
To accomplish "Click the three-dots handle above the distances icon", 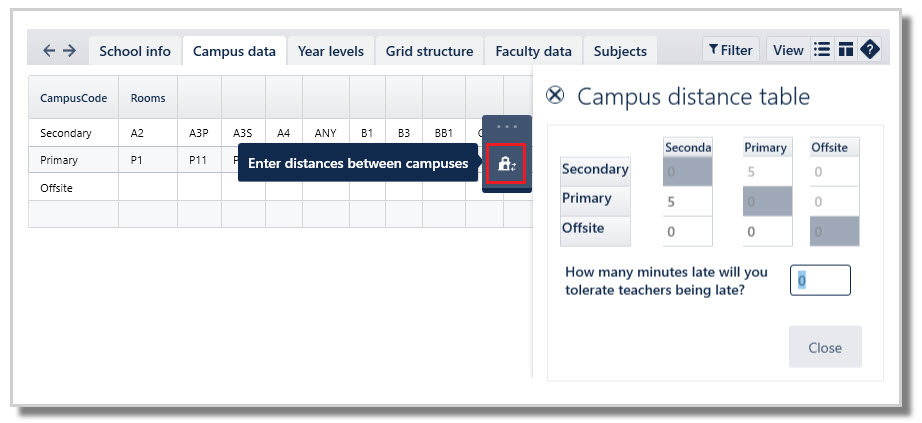I will click(506, 127).
